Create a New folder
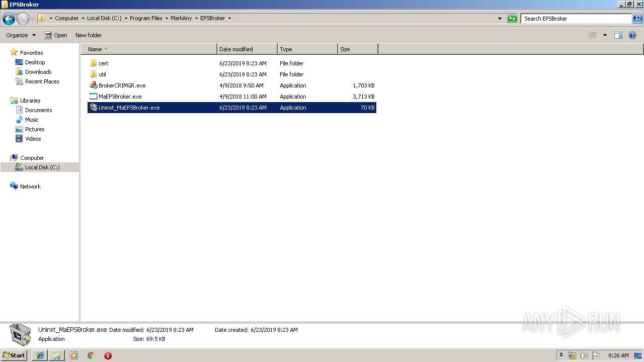This screenshot has width=644, height=362. [x=89, y=35]
